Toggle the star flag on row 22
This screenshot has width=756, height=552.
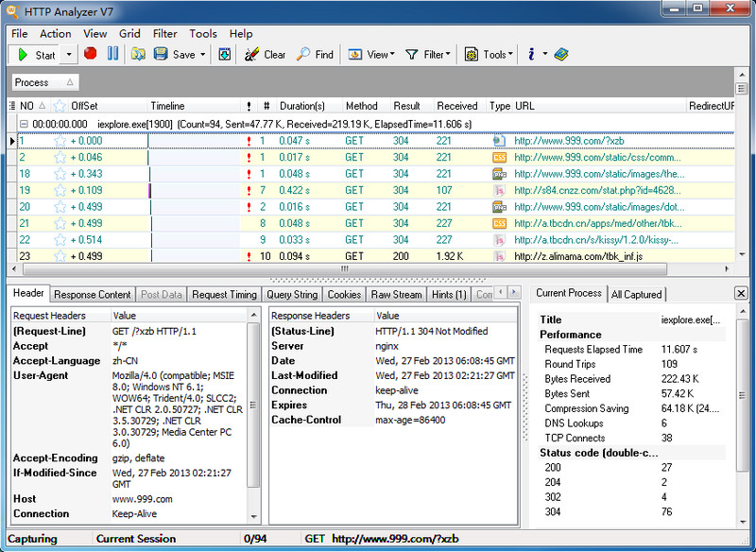point(60,240)
